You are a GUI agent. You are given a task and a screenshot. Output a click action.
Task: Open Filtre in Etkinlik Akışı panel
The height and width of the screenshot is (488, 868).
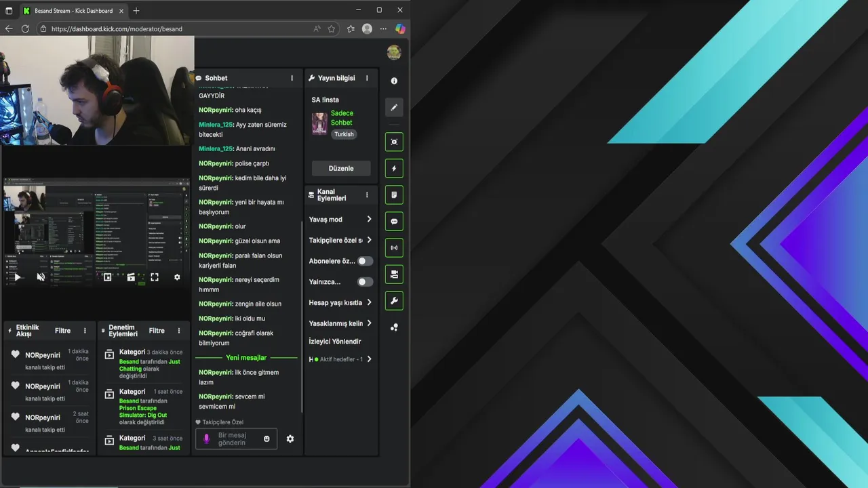63,331
